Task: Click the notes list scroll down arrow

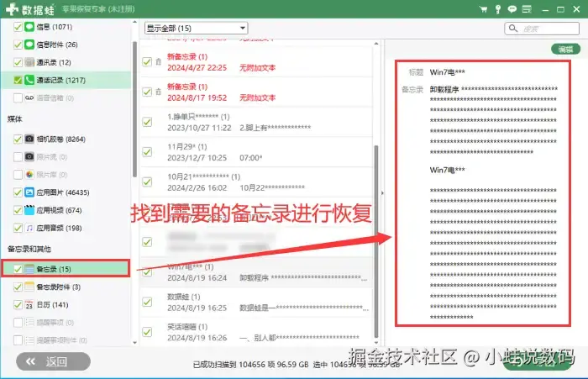Action: coord(376,342)
